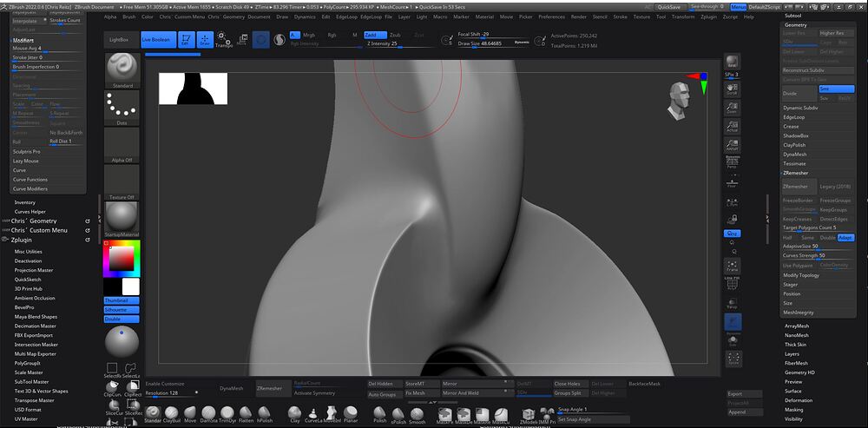Click the head orientation cube in viewport
The image size is (868, 428).
[679, 102]
